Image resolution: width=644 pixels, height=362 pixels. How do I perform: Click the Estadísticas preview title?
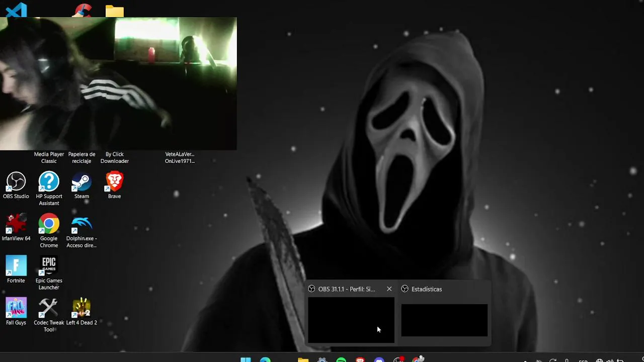click(427, 289)
